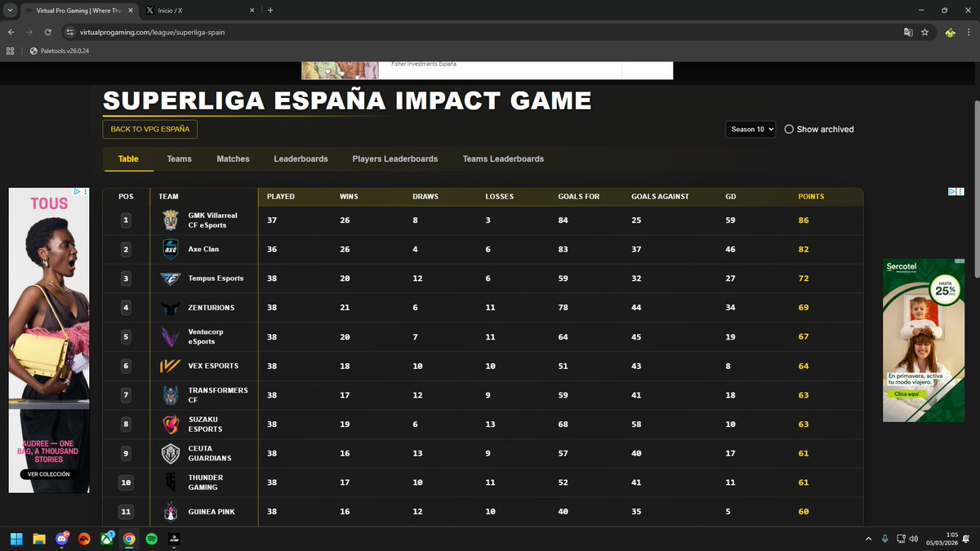Click the GOALS AGAINST column header
Viewport: 980px width, 551px height.
pyautogui.click(x=660, y=197)
